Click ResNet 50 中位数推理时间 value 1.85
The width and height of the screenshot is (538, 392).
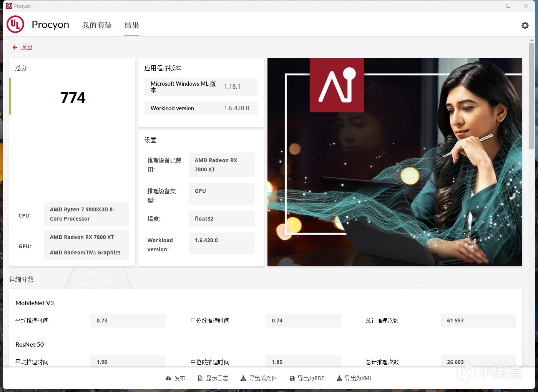pos(303,362)
